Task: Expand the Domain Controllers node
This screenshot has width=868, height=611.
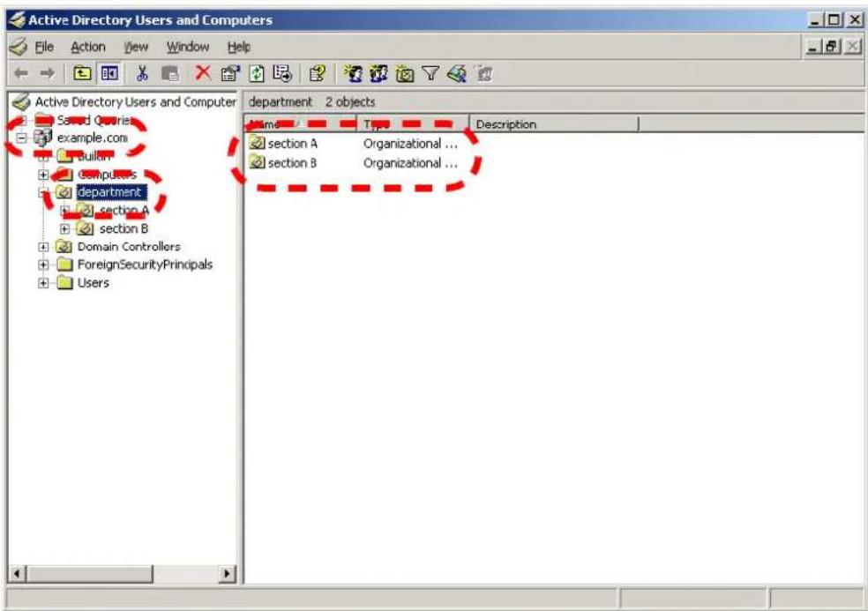Action: pyautogui.click(x=43, y=247)
